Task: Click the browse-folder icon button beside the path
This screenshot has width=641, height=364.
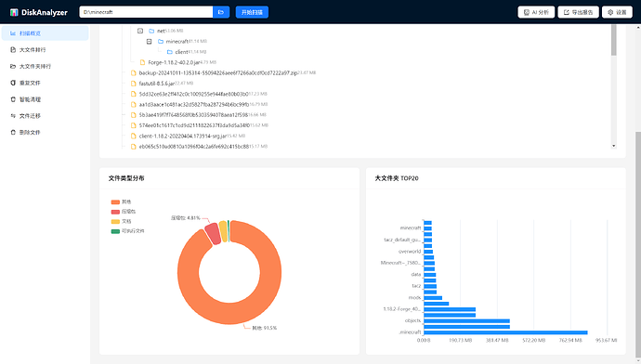Action: 221,12
